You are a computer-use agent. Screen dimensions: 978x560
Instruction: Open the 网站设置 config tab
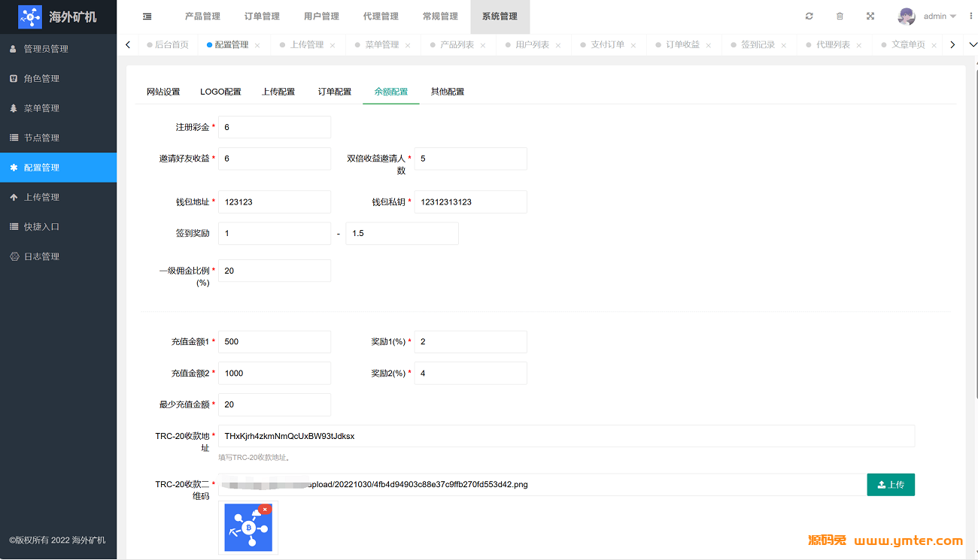point(163,92)
